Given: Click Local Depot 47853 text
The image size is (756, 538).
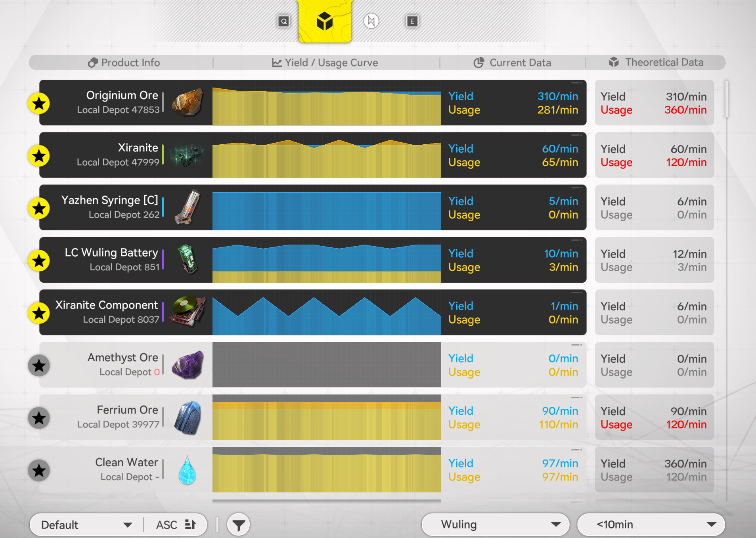Looking at the screenshot, I should tap(118, 110).
